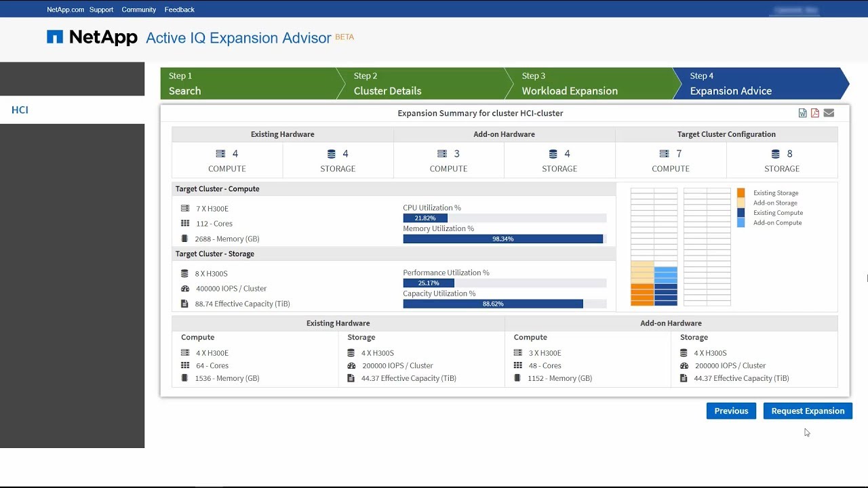868x488 pixels.
Task: Click the chip icon beside 1536 - Memory (GB)
Action: [x=184, y=378]
